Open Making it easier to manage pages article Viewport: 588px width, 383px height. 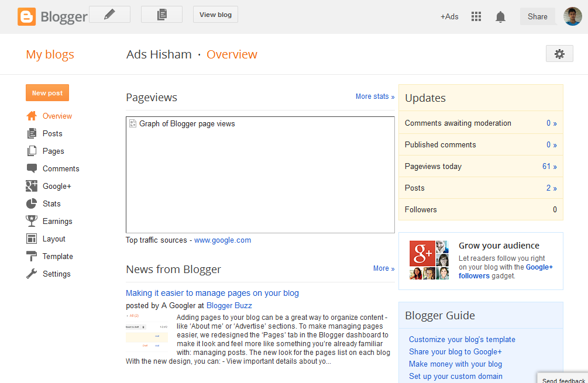[212, 293]
